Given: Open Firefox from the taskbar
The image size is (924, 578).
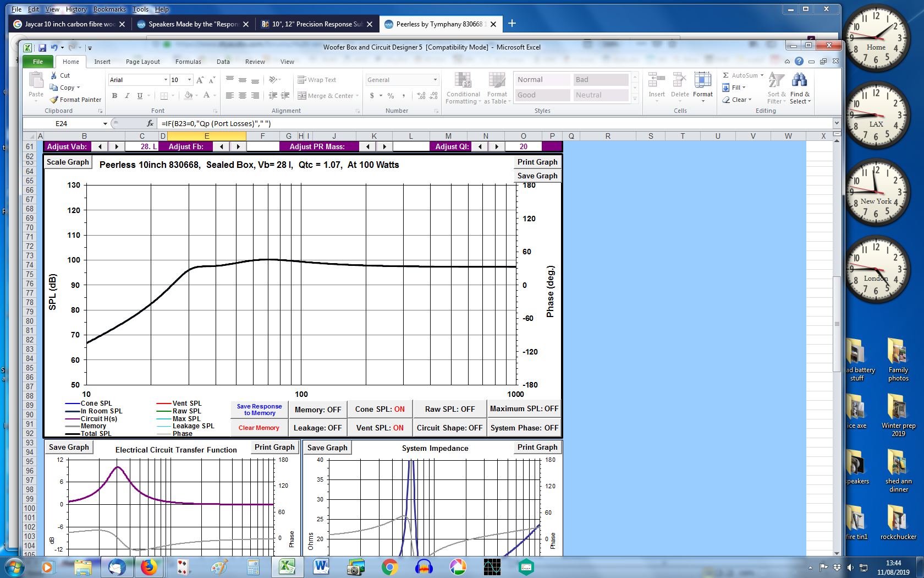Looking at the screenshot, I should (x=148, y=566).
